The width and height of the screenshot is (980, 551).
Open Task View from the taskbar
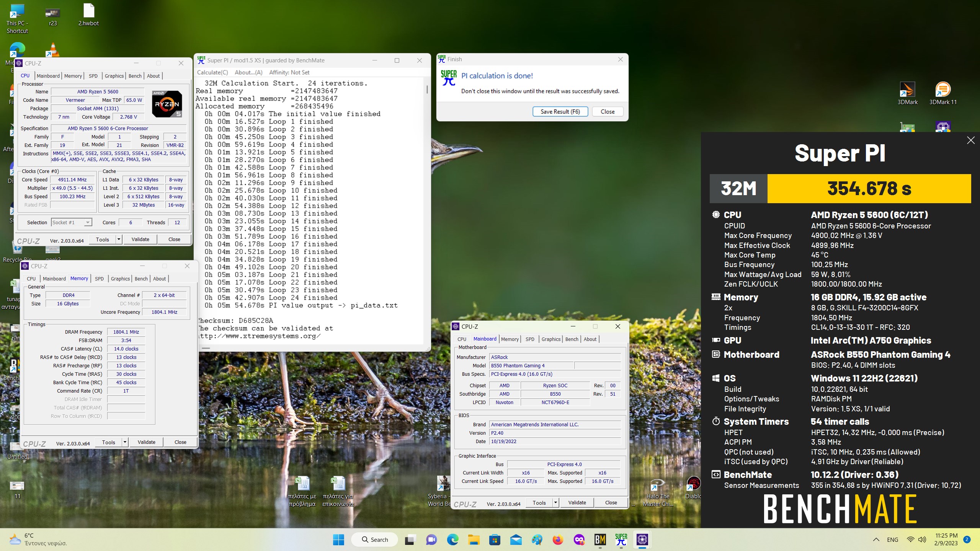[x=410, y=540]
